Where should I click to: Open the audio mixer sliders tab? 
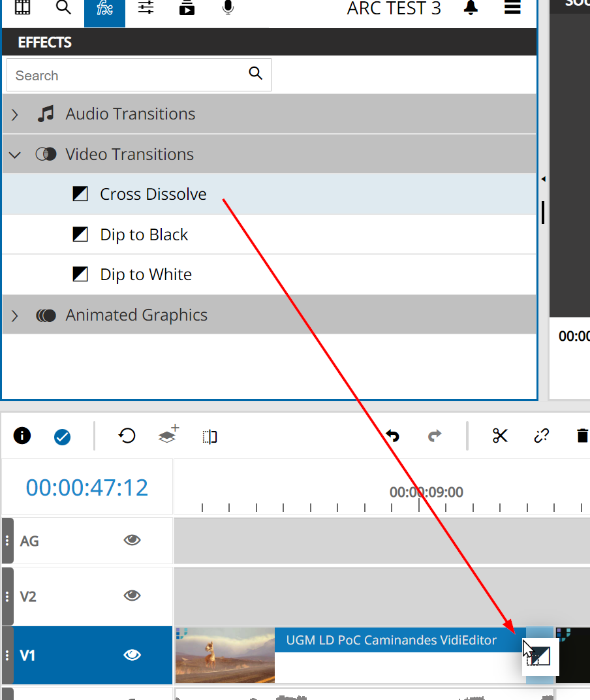point(146,8)
